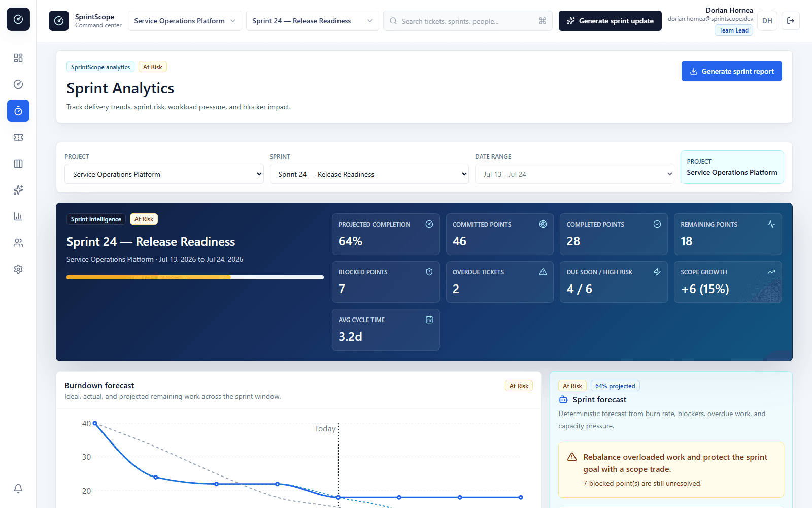Open the gauge icon in the sidebar
This screenshot has width=812, height=508.
click(x=18, y=84)
